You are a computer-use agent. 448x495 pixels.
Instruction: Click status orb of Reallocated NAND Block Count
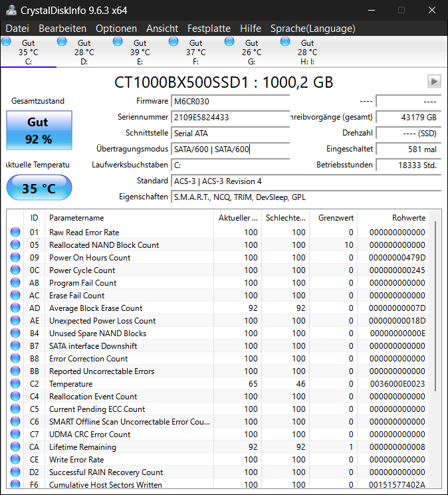tap(15, 245)
